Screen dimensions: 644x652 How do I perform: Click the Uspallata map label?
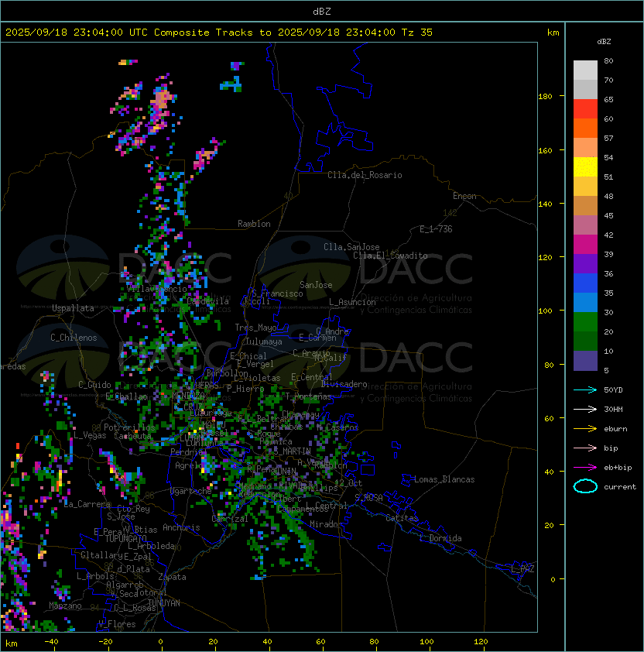[x=73, y=308]
